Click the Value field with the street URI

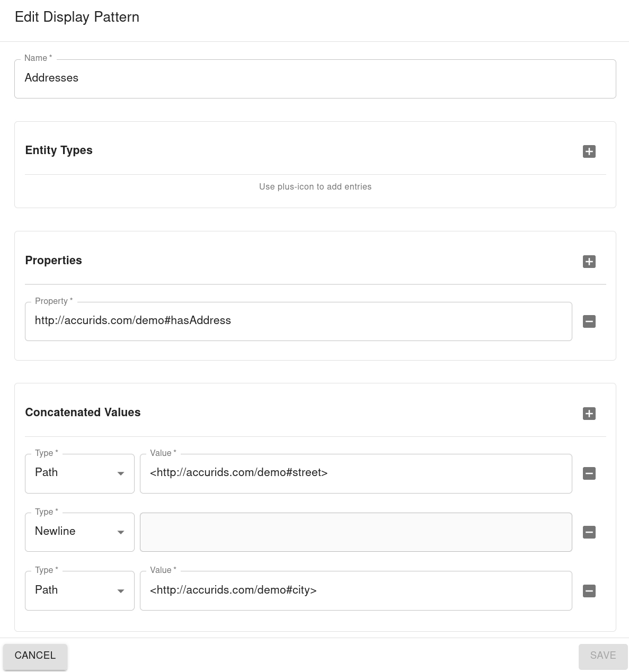pyautogui.click(x=356, y=473)
